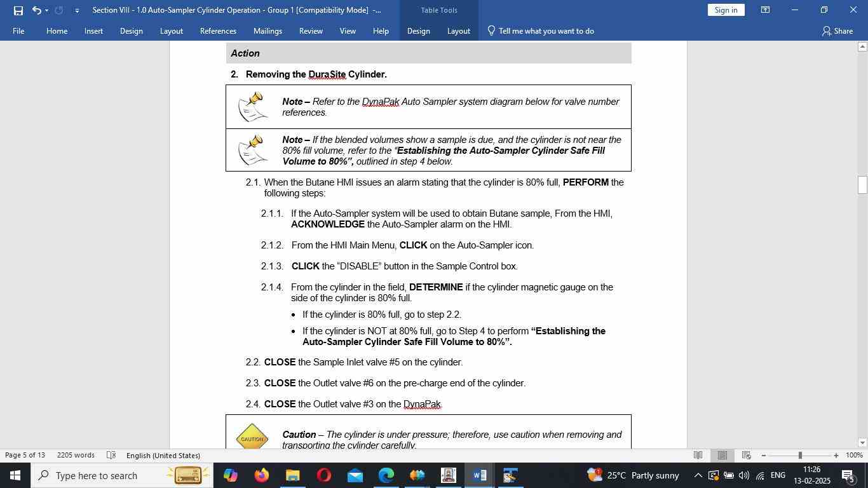This screenshot has height=488, width=868.
Task: Click the Redo/Repeat icon
Action: point(59,10)
